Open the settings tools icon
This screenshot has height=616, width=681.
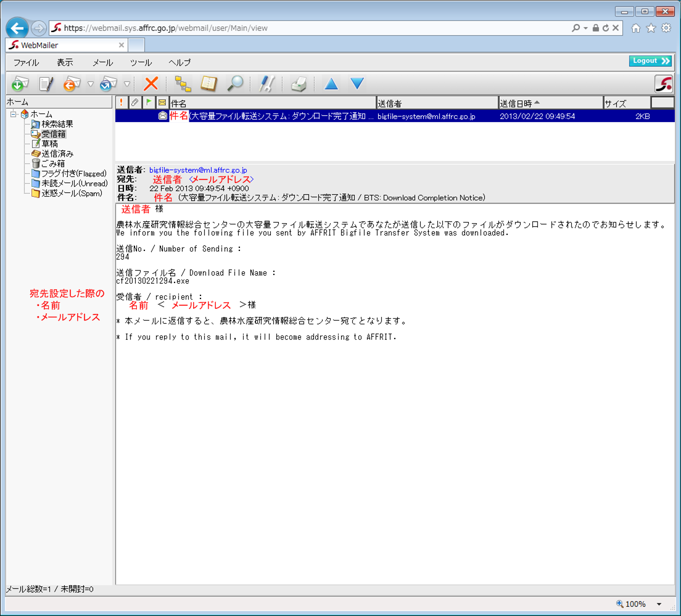tap(266, 84)
